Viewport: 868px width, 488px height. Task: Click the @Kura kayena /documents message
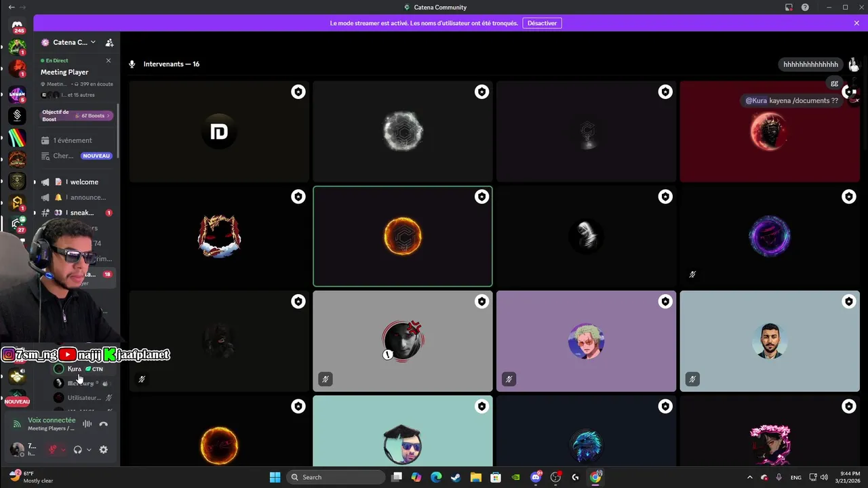pos(791,100)
